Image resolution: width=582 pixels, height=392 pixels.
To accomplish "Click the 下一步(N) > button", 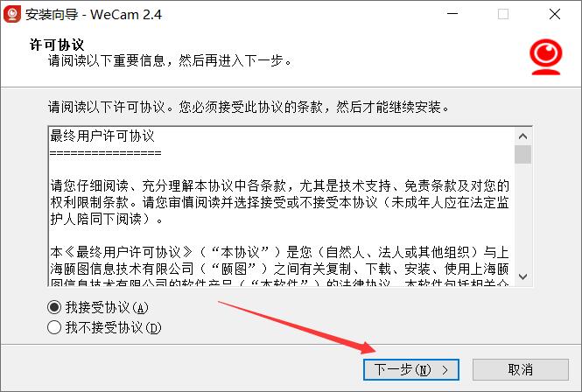I will [411, 370].
